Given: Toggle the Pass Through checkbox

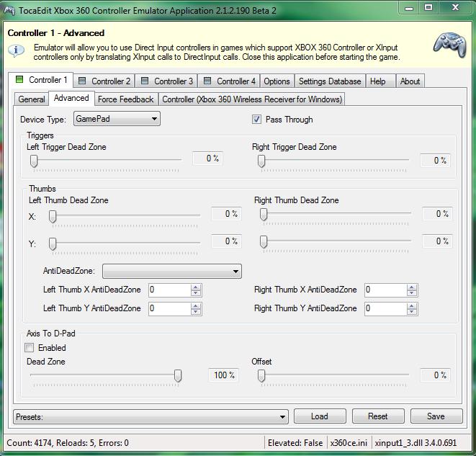Looking at the screenshot, I should 256,120.
